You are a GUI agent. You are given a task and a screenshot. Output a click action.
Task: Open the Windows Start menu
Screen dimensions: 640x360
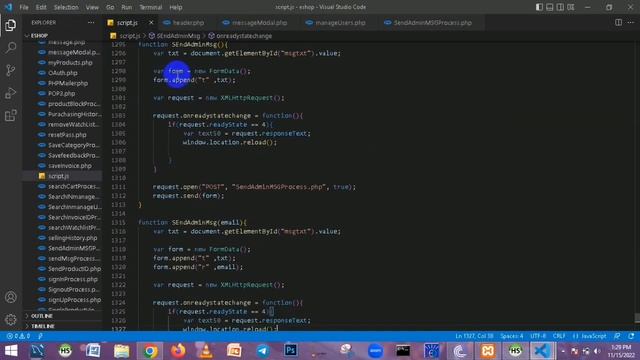(11, 351)
